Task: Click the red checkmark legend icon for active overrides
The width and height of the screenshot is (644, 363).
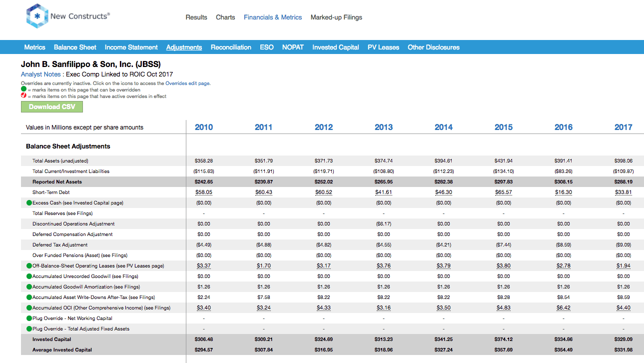Action: coord(23,96)
